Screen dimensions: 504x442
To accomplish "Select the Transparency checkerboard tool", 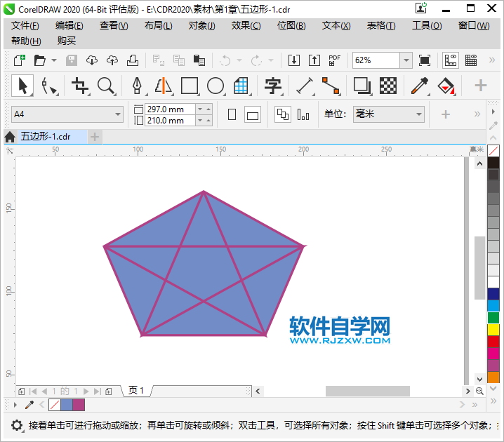I will click(x=388, y=86).
